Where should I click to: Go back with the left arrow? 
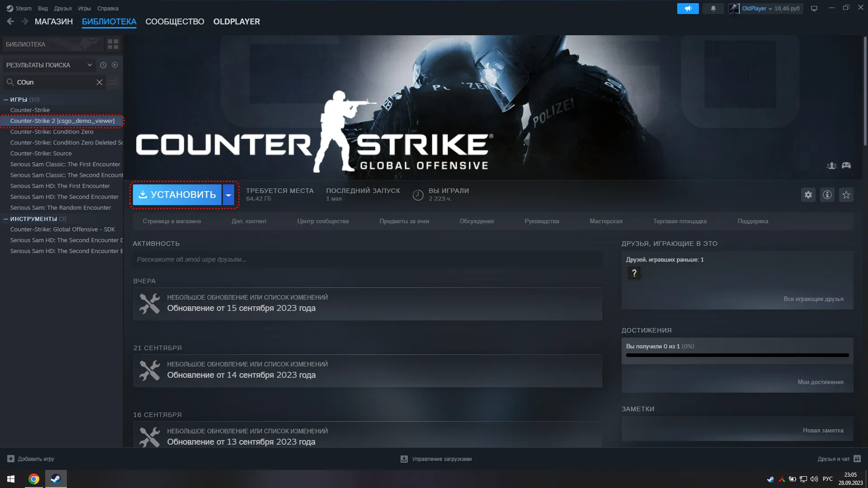tap(10, 22)
